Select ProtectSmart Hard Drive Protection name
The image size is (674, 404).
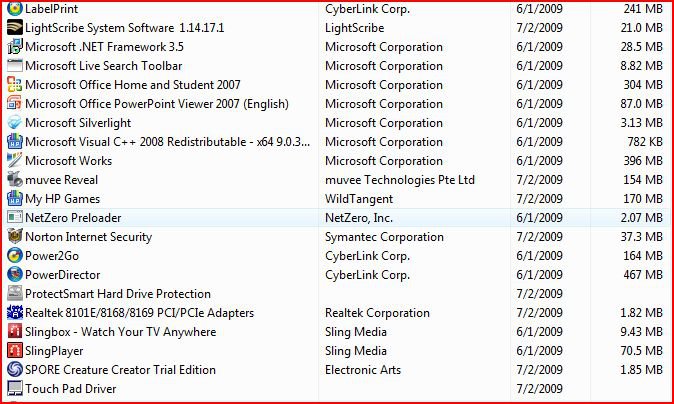(118, 294)
